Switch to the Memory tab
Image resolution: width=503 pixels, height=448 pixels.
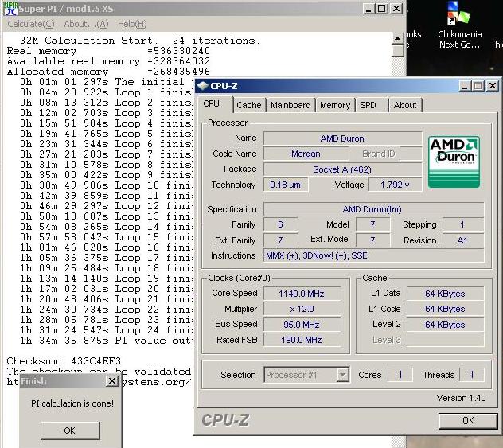tap(335, 105)
